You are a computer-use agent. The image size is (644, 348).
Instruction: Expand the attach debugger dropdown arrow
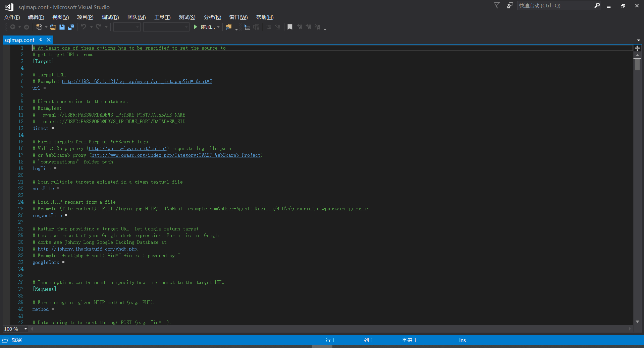pyautogui.click(x=218, y=27)
